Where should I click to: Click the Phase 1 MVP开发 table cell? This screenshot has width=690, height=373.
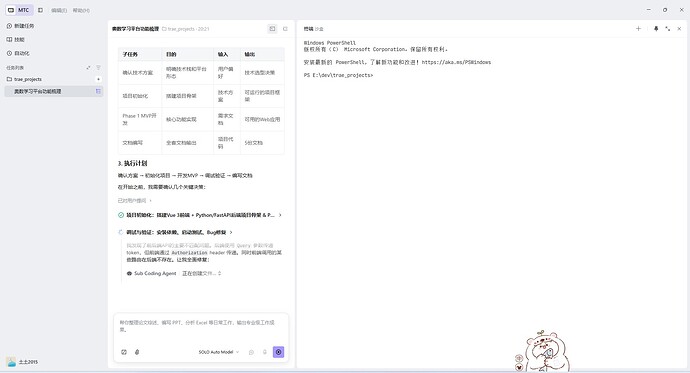pyautogui.click(x=139, y=119)
